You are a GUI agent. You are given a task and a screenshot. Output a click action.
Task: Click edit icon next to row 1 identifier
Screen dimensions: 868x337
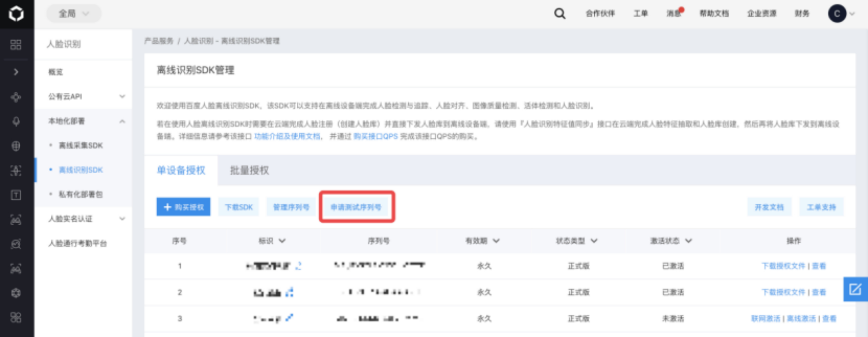pos(298,265)
